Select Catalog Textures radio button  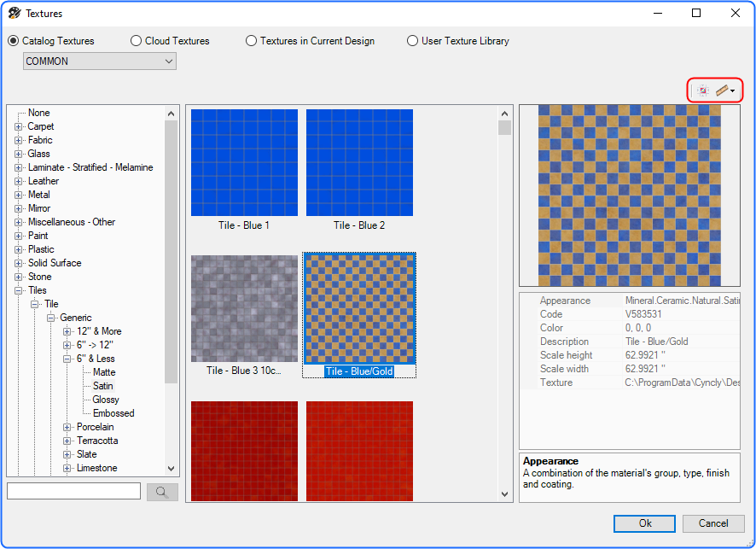pyautogui.click(x=14, y=41)
